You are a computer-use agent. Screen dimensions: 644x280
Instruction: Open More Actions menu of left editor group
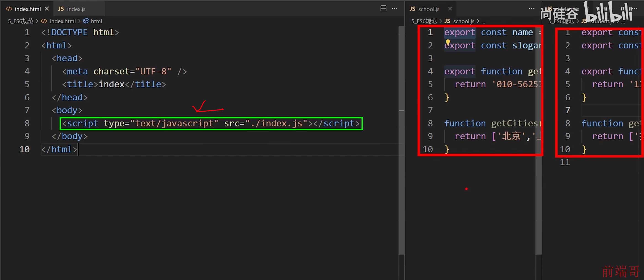(394, 8)
